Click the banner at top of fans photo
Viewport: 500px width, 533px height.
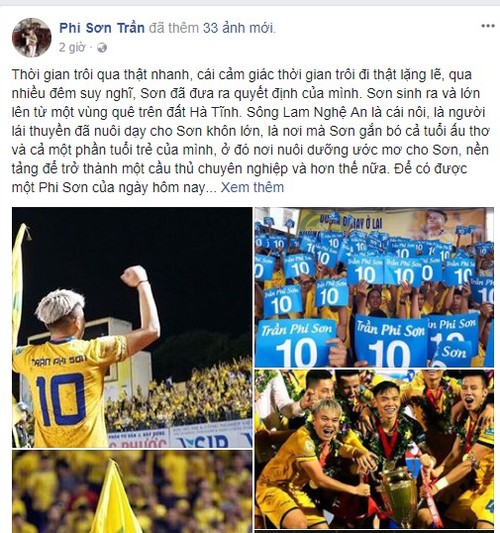pos(391,221)
